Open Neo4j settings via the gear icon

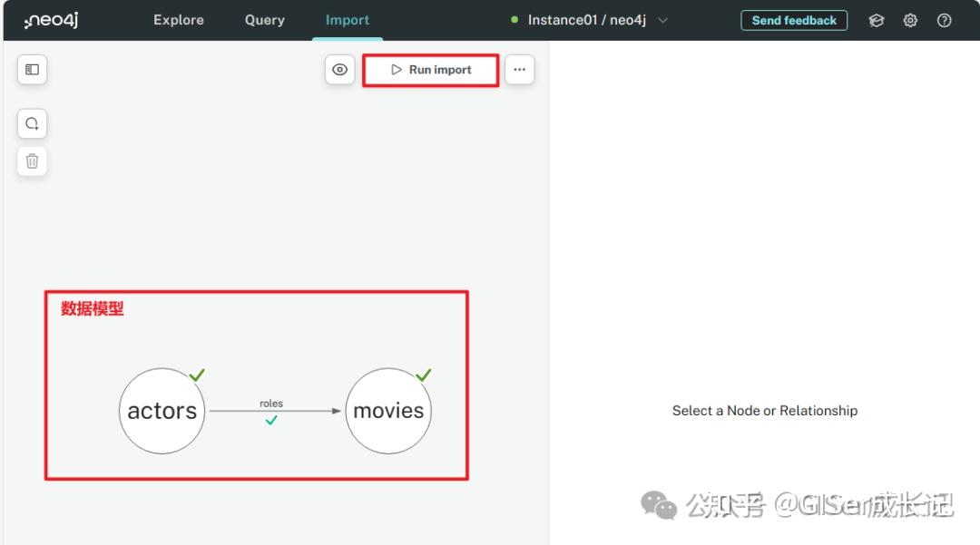click(x=910, y=19)
